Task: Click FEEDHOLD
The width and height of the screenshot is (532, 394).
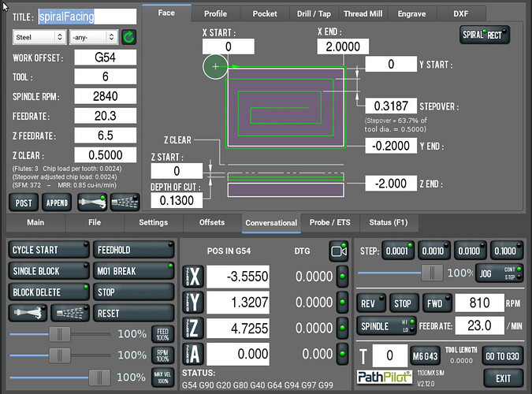Action: 134,250
